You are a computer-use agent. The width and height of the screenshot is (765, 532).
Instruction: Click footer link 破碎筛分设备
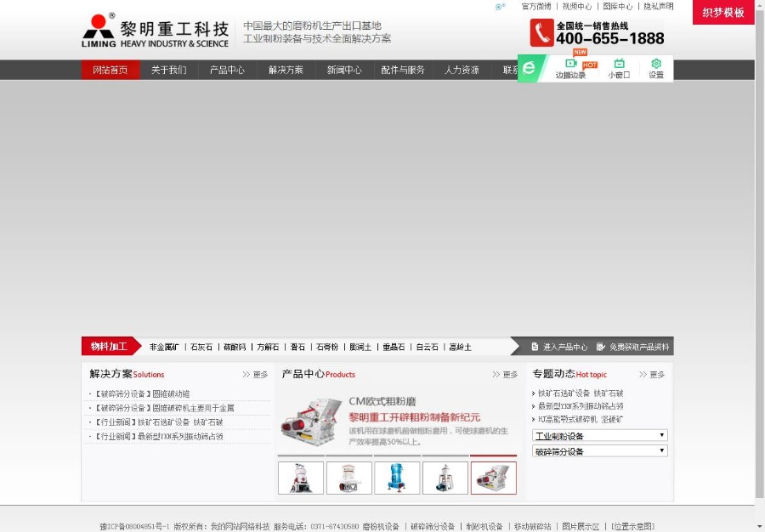pos(433,526)
